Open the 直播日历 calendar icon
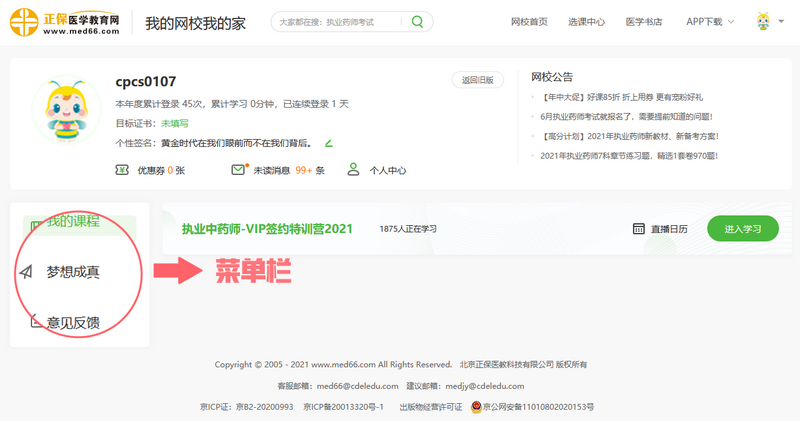This screenshot has height=421, width=800. (638, 229)
